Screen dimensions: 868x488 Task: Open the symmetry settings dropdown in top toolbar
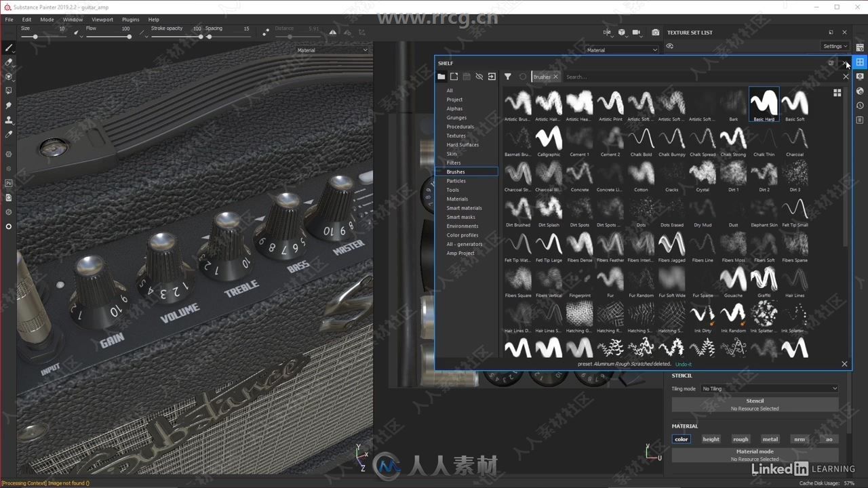click(350, 32)
